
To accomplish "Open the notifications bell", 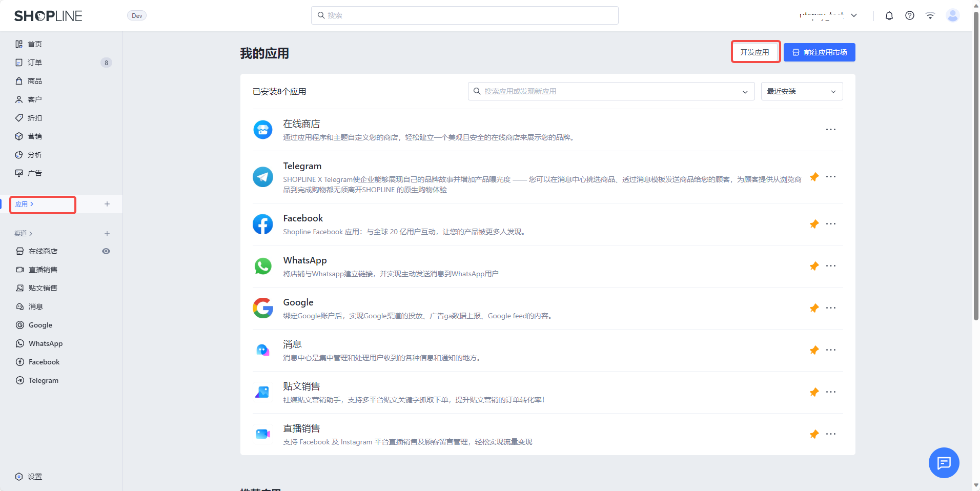I will pos(889,15).
